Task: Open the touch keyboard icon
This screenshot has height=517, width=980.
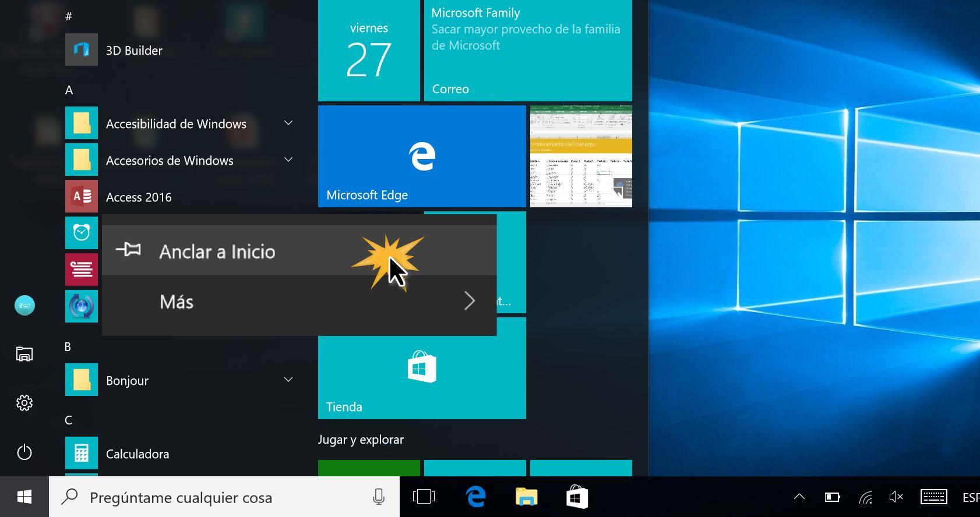Action: pos(933,497)
